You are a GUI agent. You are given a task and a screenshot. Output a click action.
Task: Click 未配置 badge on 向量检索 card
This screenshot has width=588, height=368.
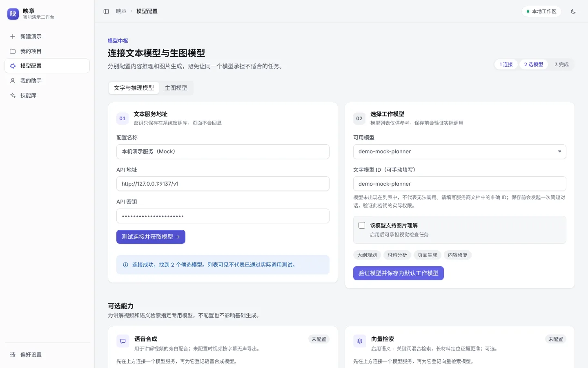click(x=556, y=339)
